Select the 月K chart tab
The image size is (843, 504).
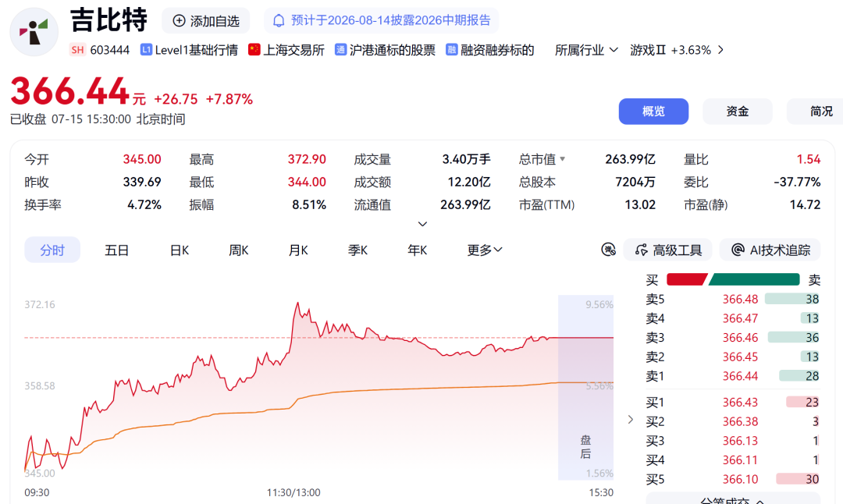[x=298, y=250]
